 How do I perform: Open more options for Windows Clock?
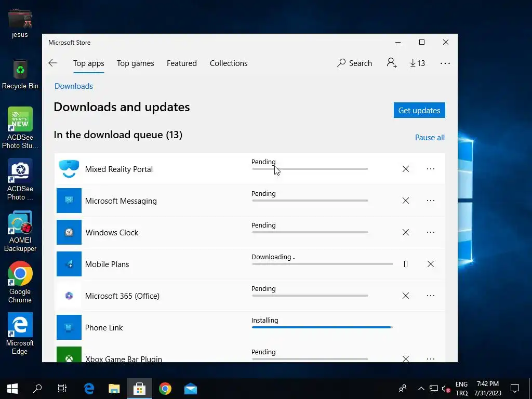pyautogui.click(x=431, y=232)
